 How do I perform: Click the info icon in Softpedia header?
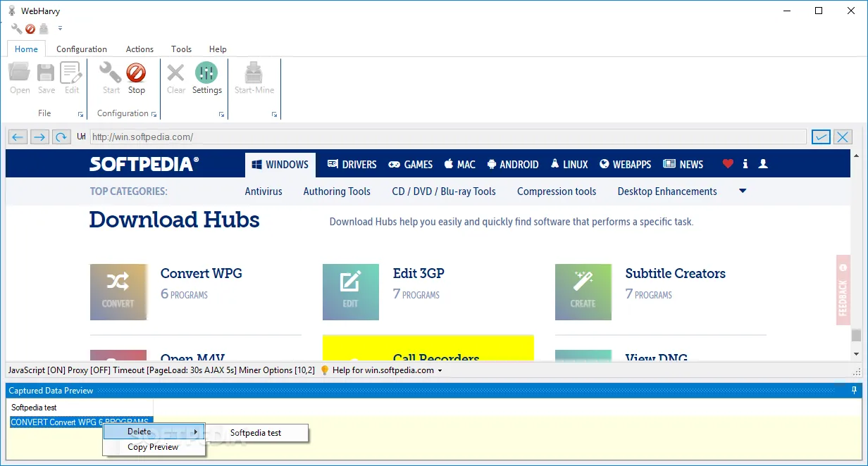745,164
